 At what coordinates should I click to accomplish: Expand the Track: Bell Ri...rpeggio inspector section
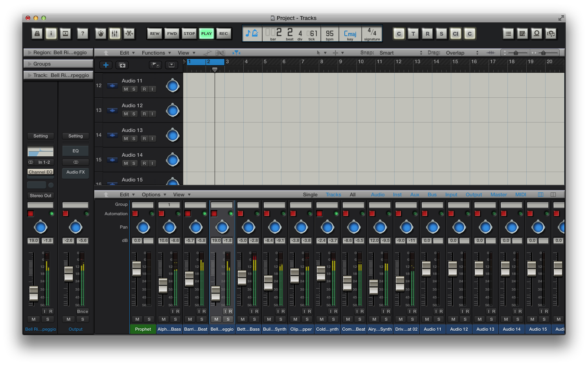point(58,75)
